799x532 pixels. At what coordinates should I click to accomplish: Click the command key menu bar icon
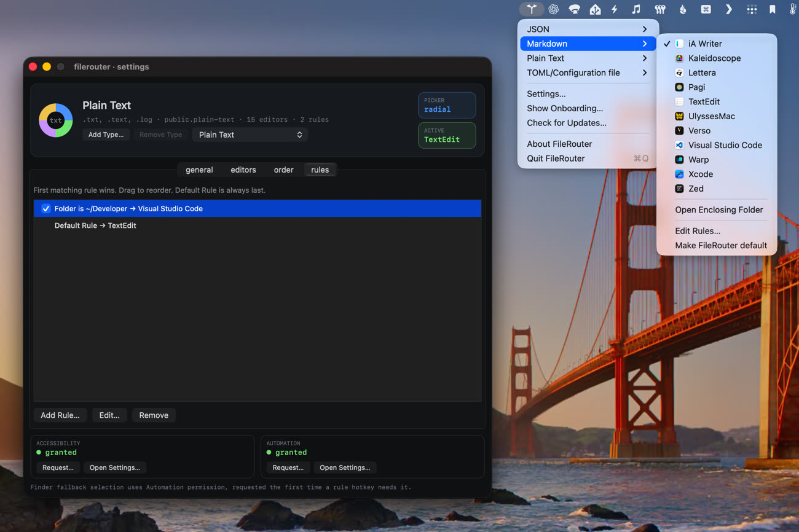[x=706, y=9]
